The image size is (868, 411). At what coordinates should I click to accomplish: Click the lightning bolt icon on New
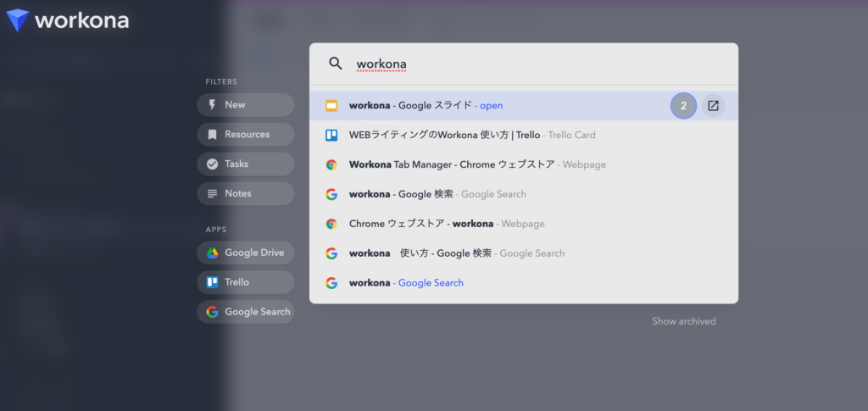coord(212,105)
